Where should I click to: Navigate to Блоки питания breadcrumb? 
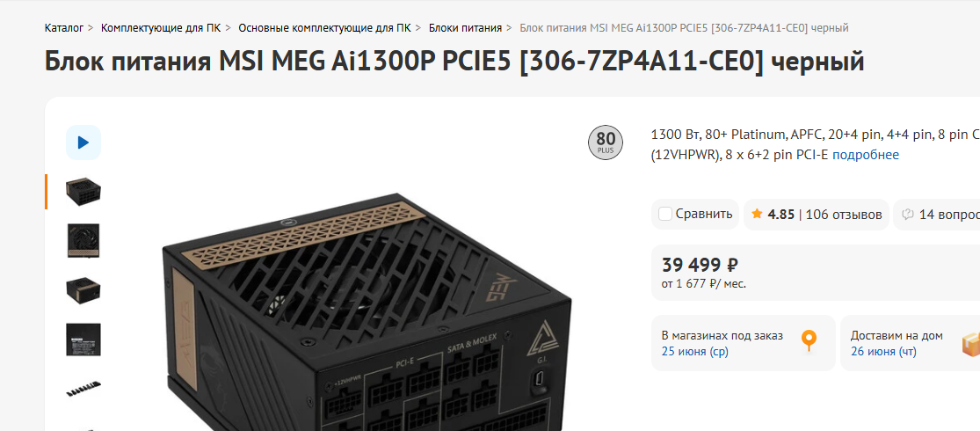465,28
